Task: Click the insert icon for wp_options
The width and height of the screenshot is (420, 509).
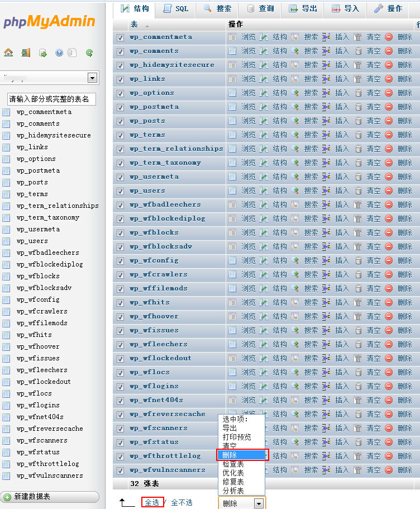Action: (327, 93)
